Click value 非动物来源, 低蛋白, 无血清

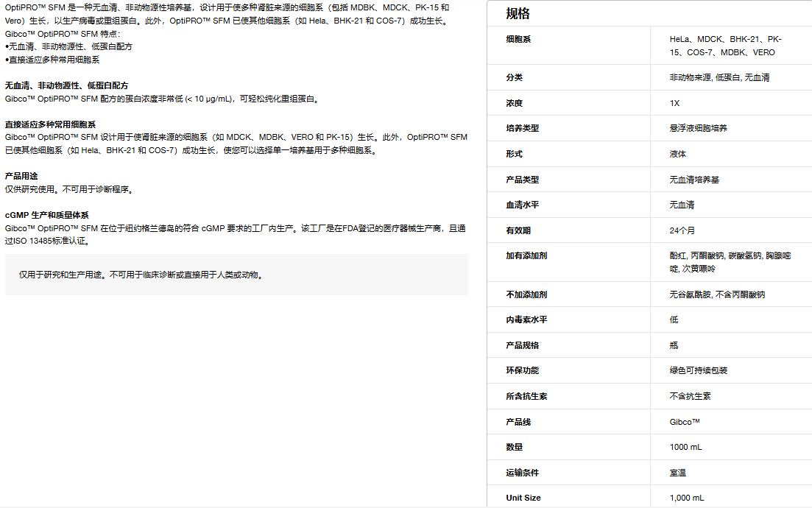click(719, 78)
